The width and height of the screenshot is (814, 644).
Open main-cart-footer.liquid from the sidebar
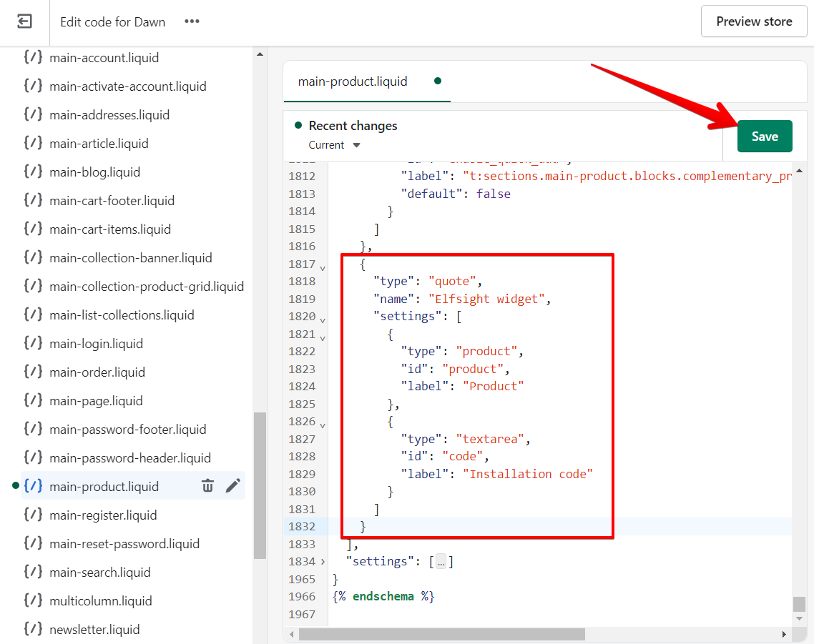[112, 200]
